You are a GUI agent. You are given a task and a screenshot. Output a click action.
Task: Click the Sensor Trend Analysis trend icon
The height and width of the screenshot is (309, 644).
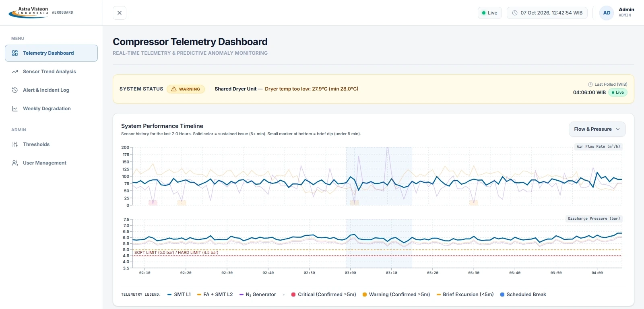coord(15,72)
